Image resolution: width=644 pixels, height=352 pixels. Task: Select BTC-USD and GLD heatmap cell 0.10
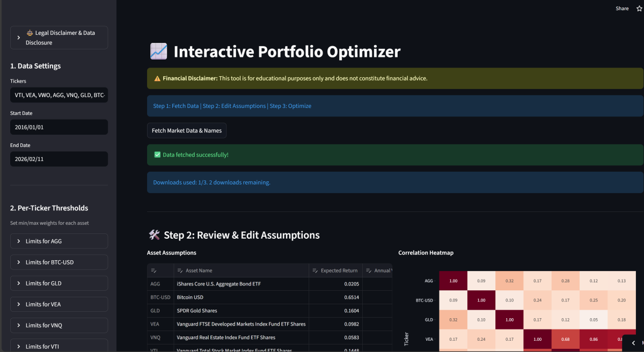click(509, 300)
